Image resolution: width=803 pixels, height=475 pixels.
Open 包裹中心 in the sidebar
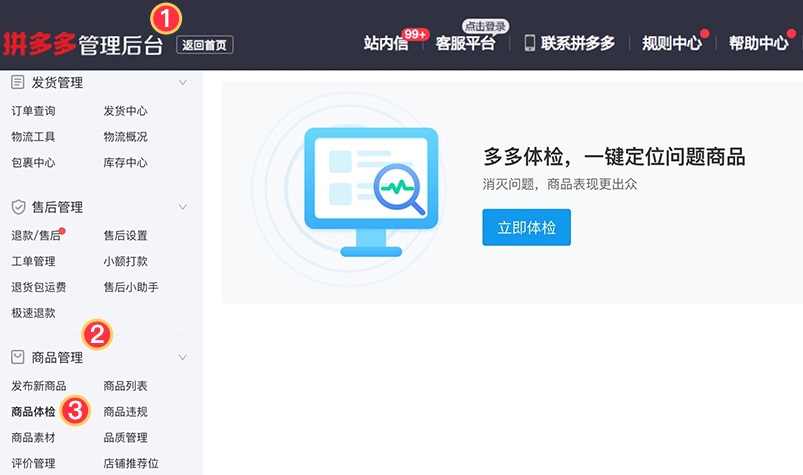(33, 163)
